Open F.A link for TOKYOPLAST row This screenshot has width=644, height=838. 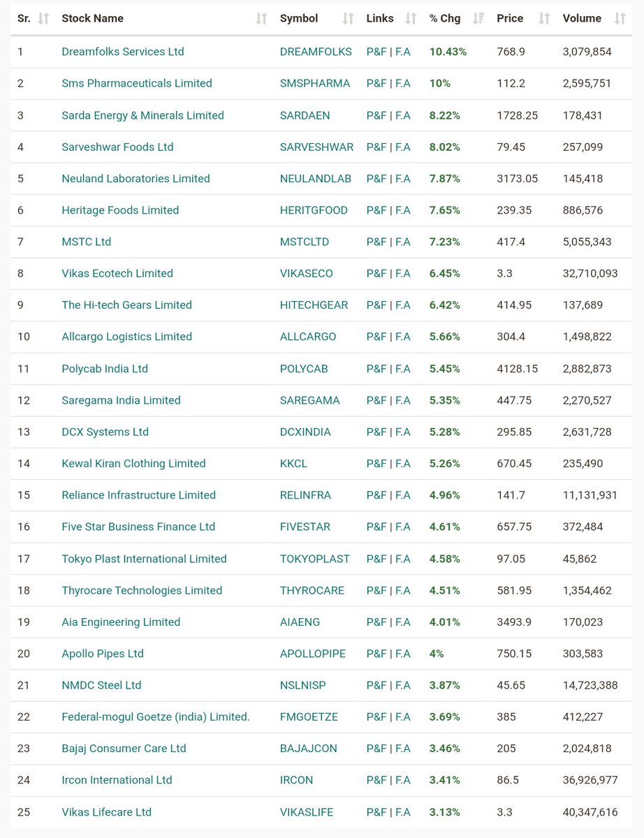click(x=403, y=559)
